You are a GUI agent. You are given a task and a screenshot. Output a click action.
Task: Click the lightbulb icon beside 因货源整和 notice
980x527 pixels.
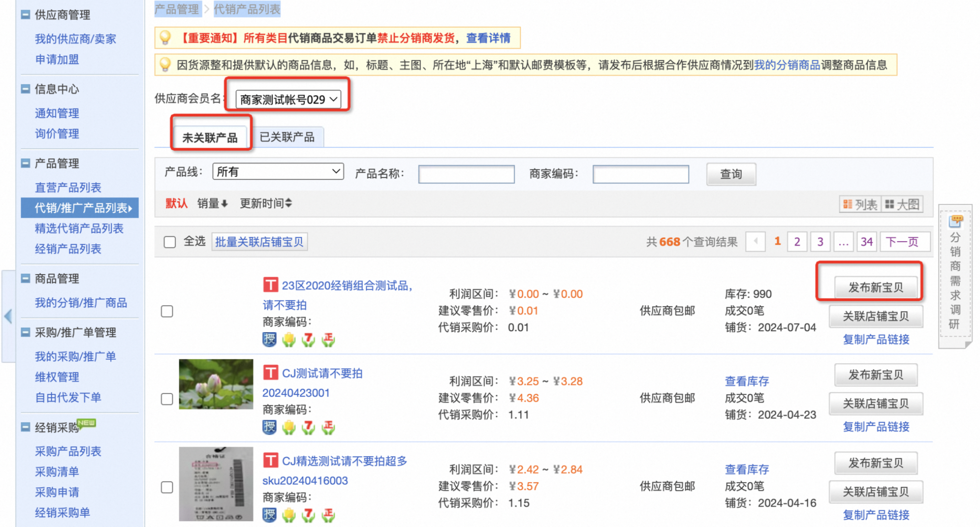(165, 65)
